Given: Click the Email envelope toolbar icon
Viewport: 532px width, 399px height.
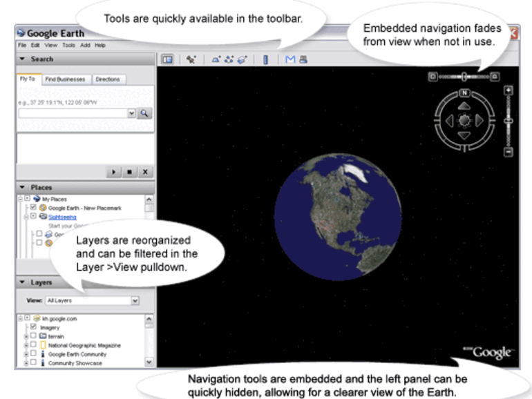Looking at the screenshot, I should click(x=290, y=59).
